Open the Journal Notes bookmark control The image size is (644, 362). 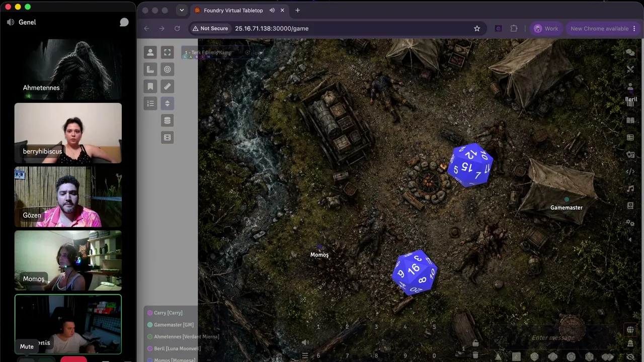[x=150, y=86]
